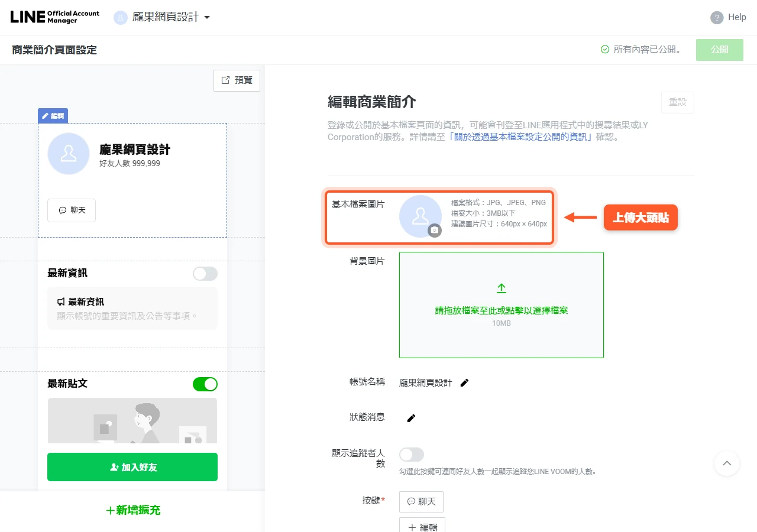Screen dimensions: 757x532
Task: Open the 關於透過基本檔案設定公開的資訊 link
Action: tap(520, 137)
